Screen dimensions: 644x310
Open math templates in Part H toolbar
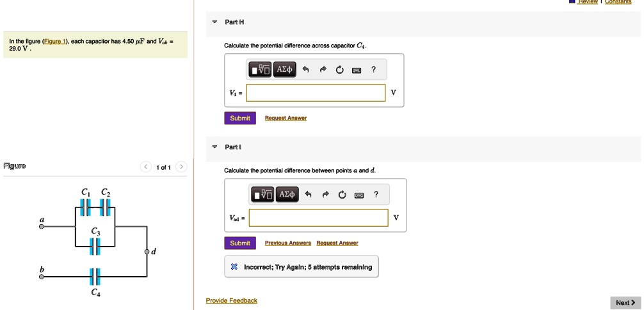[260, 70]
